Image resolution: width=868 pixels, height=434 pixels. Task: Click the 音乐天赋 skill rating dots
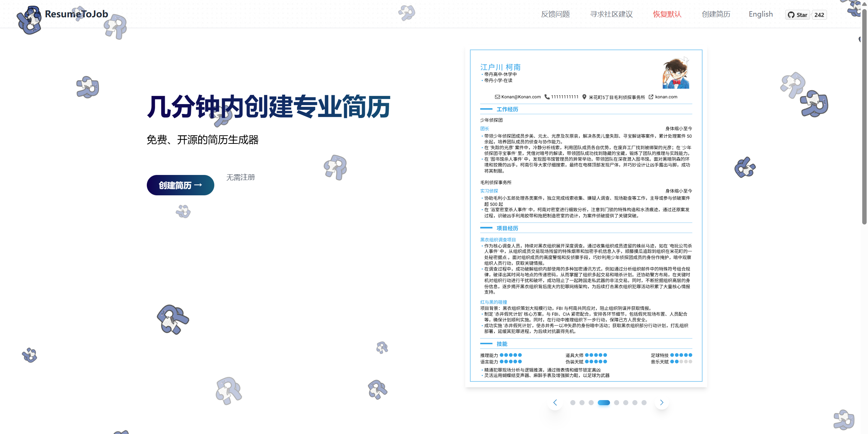point(681,361)
